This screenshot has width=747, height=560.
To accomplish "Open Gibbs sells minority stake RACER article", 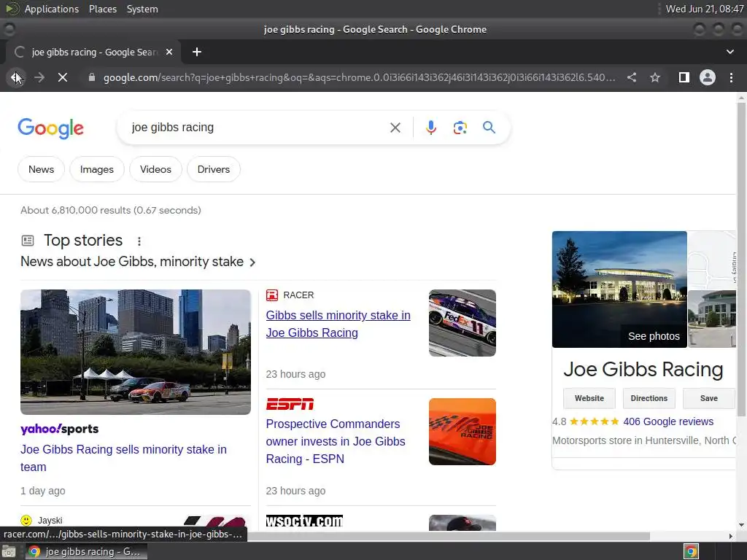I will tap(338, 324).
